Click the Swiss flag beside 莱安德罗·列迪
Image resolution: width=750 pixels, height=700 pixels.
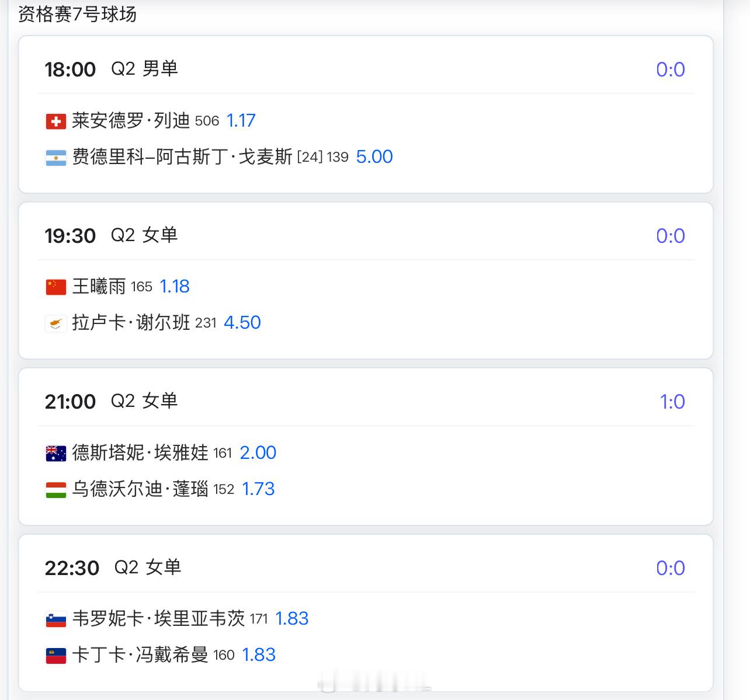(x=55, y=121)
